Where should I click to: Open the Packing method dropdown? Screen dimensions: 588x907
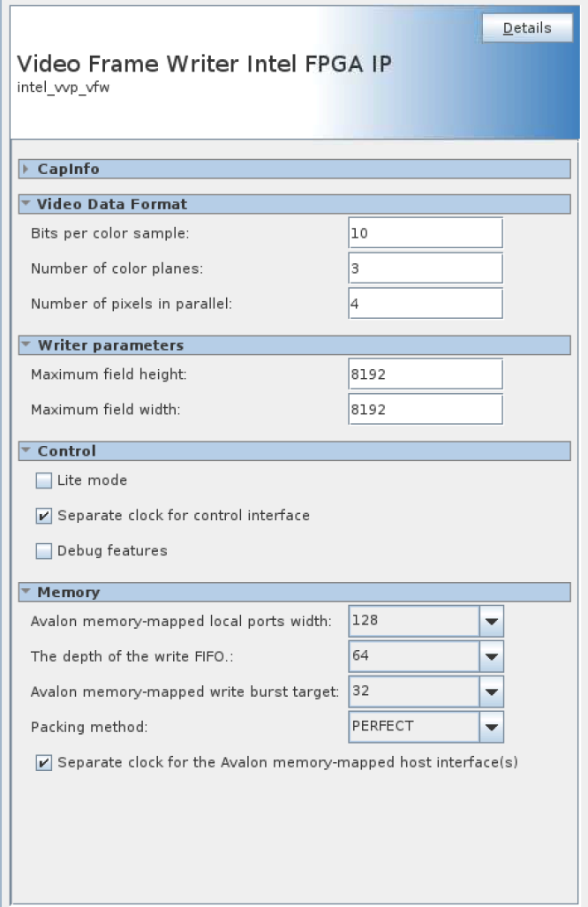pos(492,727)
